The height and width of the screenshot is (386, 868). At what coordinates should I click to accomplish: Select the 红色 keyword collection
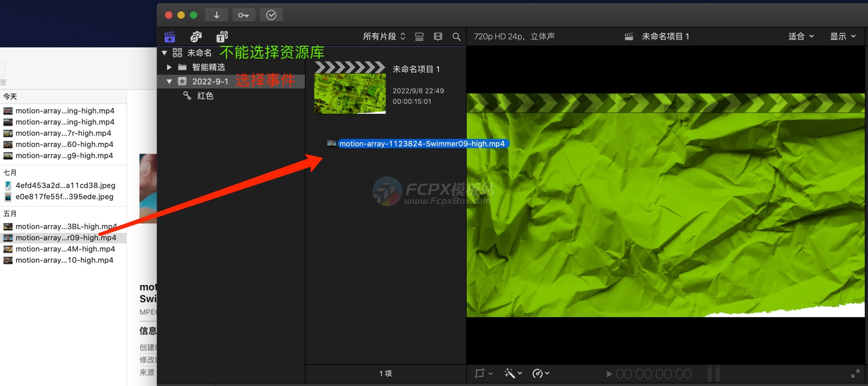click(205, 96)
